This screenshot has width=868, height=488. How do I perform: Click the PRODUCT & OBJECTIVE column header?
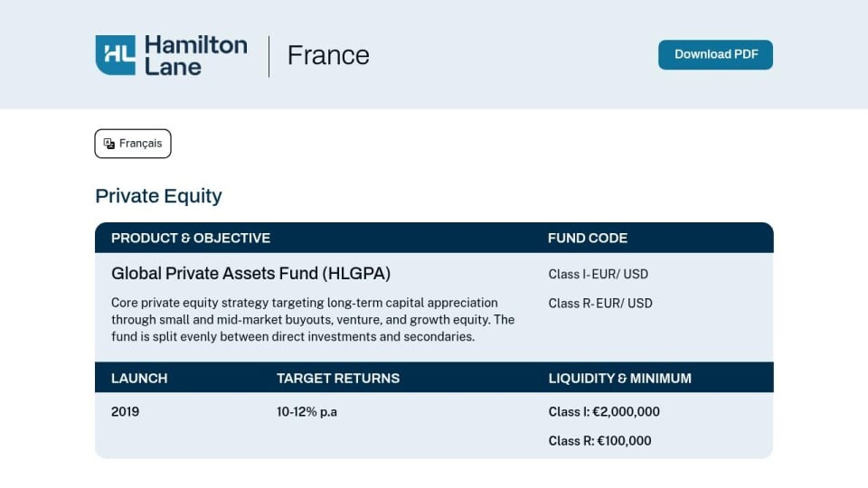point(191,238)
